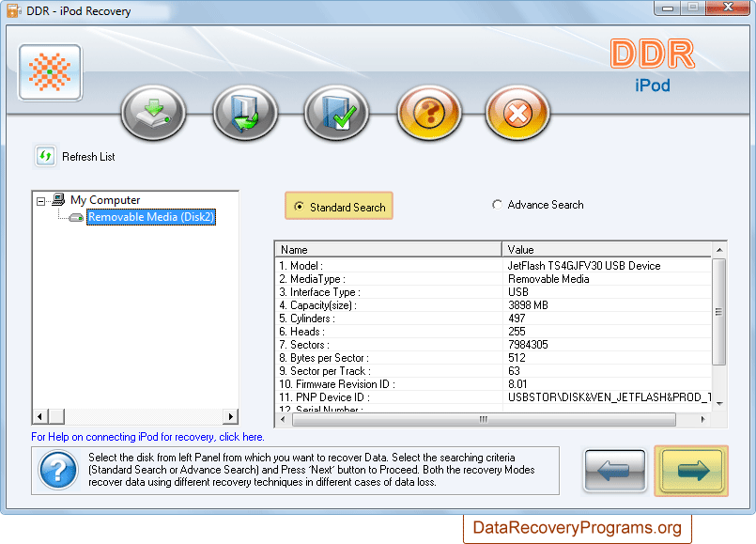Click the tree panel scroll right arrow

(230, 415)
